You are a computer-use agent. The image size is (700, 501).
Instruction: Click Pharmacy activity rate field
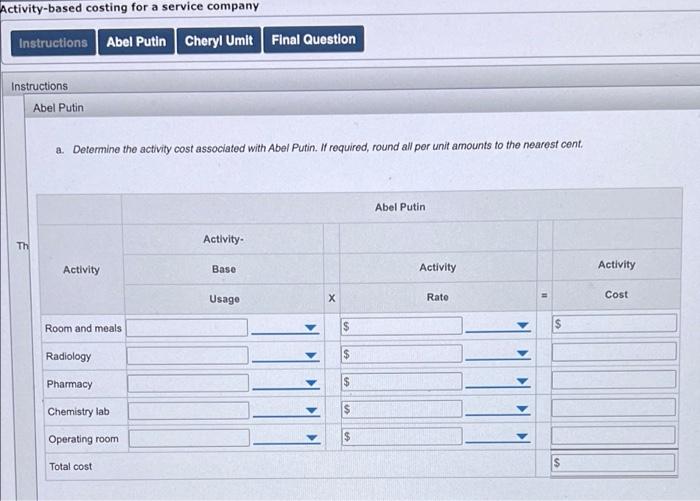[x=401, y=381]
